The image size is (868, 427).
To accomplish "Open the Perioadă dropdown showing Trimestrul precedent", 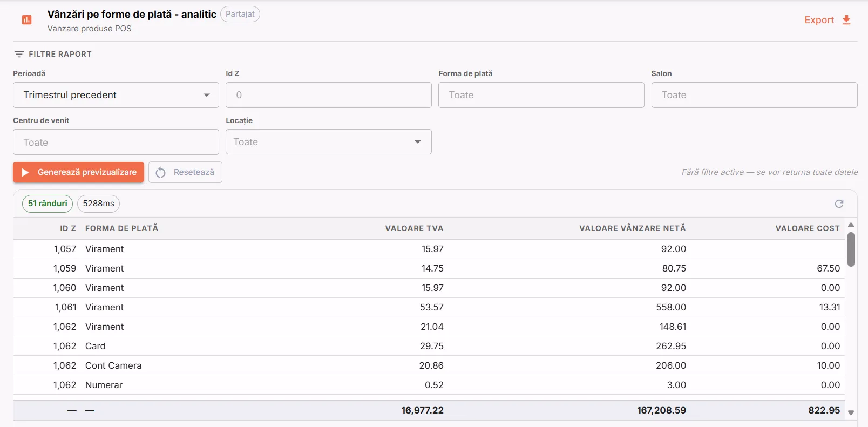I will click(116, 95).
